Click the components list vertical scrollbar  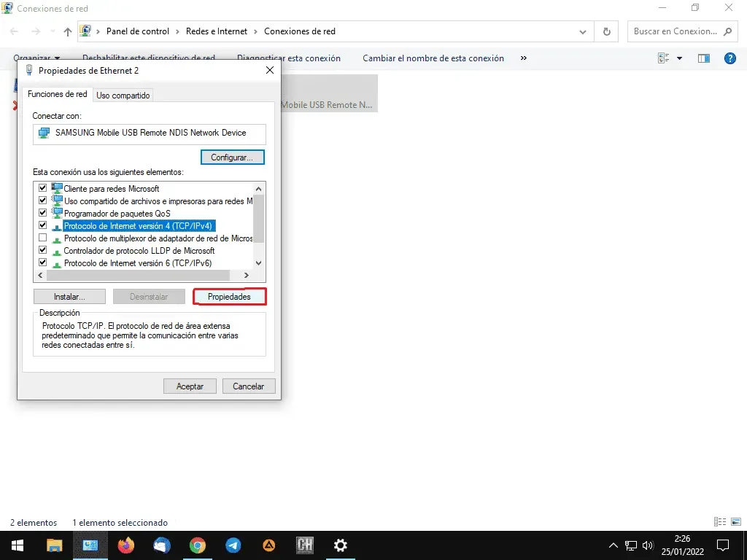[259, 219]
